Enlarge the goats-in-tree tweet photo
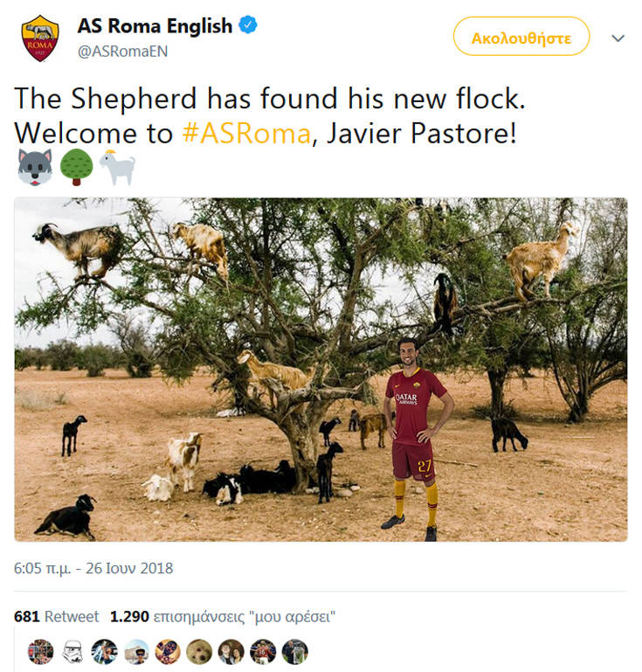Image resolution: width=642 pixels, height=672 pixels. tap(321, 369)
